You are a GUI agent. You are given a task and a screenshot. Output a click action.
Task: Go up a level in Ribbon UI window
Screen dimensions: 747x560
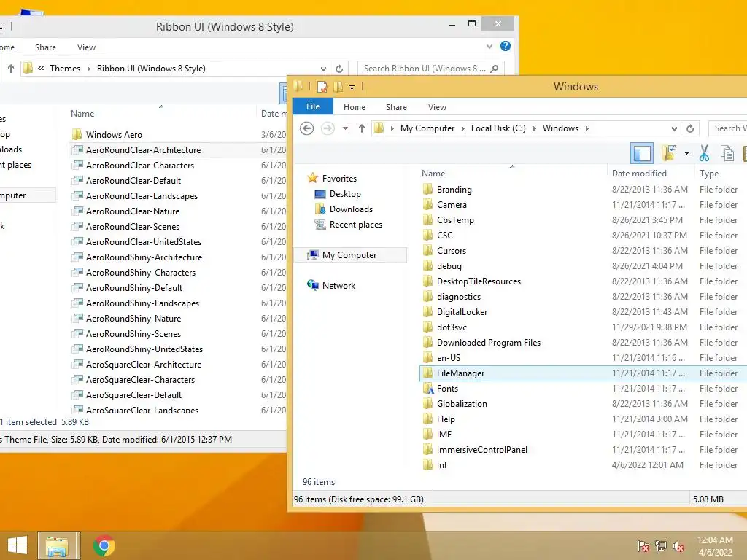(x=11, y=69)
